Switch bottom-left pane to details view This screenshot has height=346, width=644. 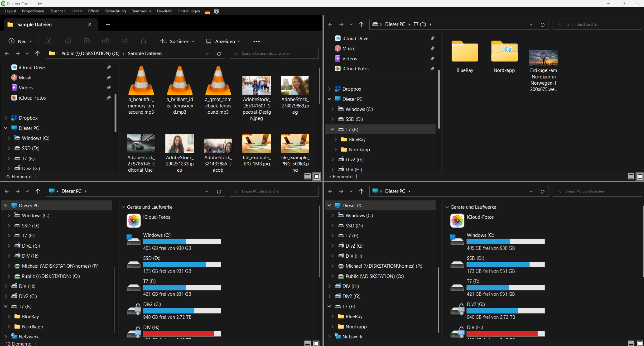pyautogui.click(x=307, y=343)
